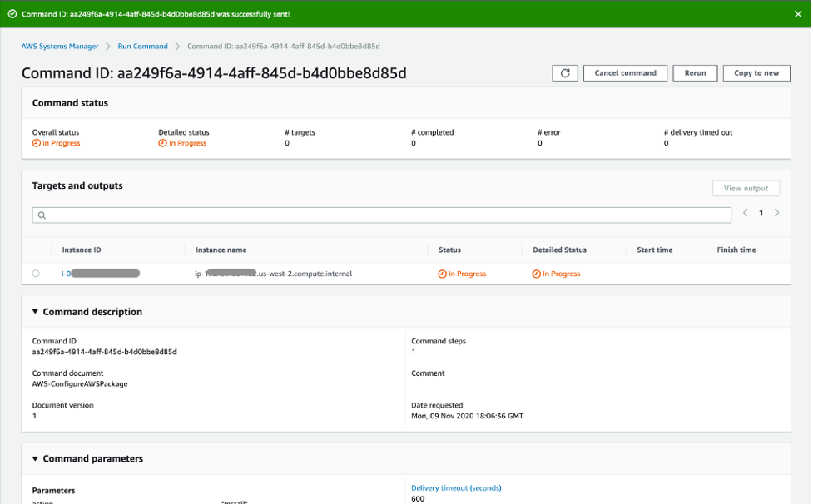
Task: Click the Detailed Status In Progress icon
Action: click(x=537, y=273)
